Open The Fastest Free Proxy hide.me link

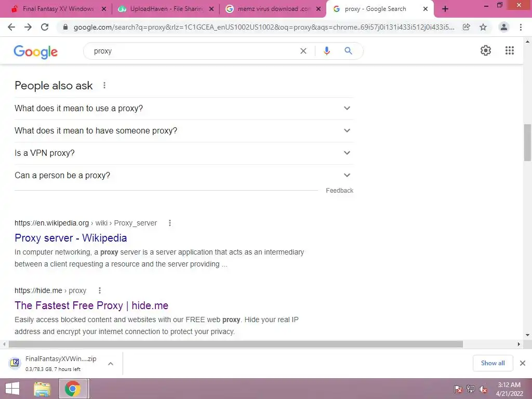click(x=91, y=305)
